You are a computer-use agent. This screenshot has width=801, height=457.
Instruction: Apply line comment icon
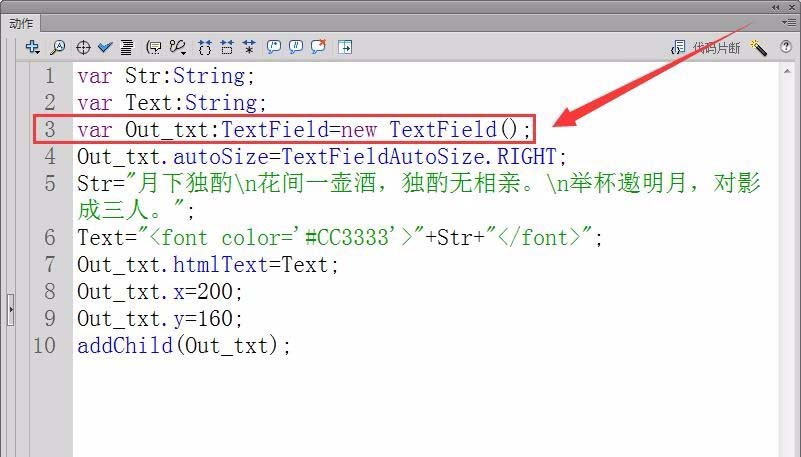(x=296, y=47)
